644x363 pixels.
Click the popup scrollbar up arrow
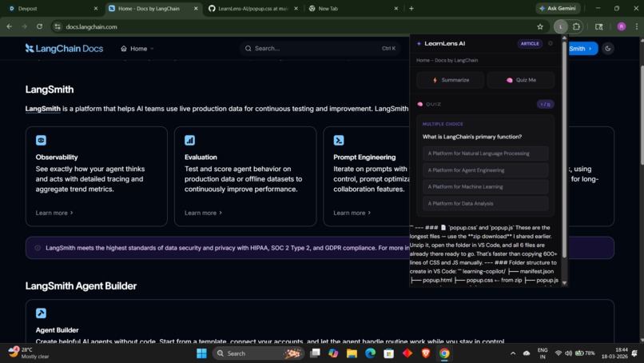pos(564,38)
